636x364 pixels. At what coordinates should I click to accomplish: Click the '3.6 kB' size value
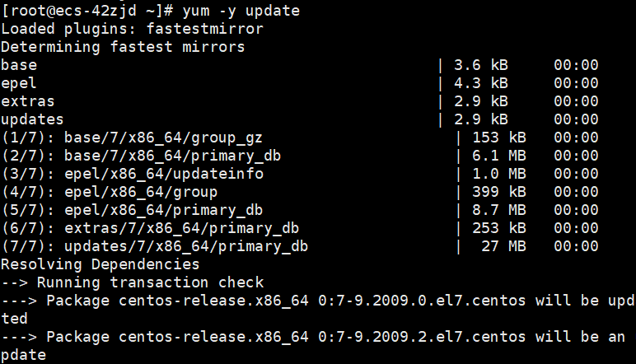click(x=481, y=65)
